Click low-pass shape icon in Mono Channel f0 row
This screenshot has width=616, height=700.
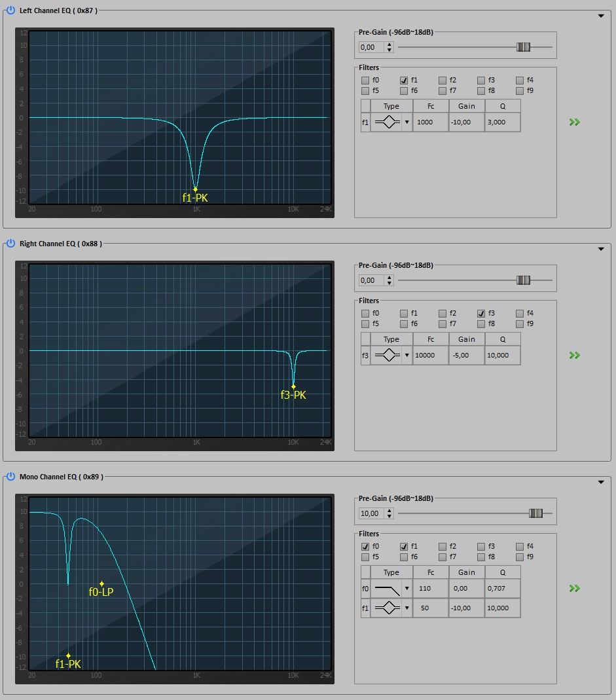387,589
